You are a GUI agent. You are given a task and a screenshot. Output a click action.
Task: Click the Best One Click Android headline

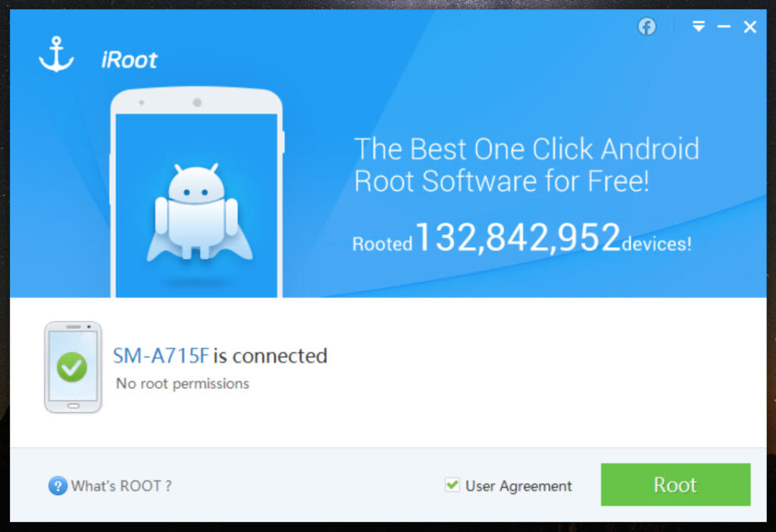(527, 164)
